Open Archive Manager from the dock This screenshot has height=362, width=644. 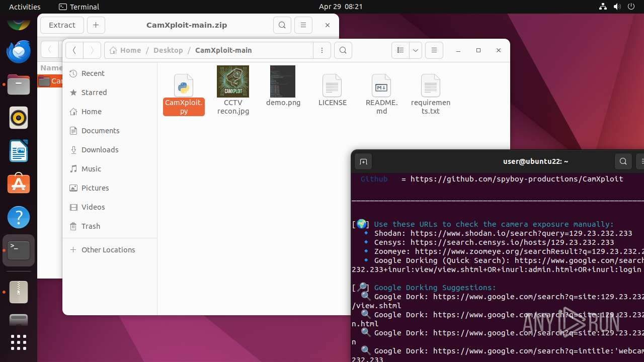19,292
